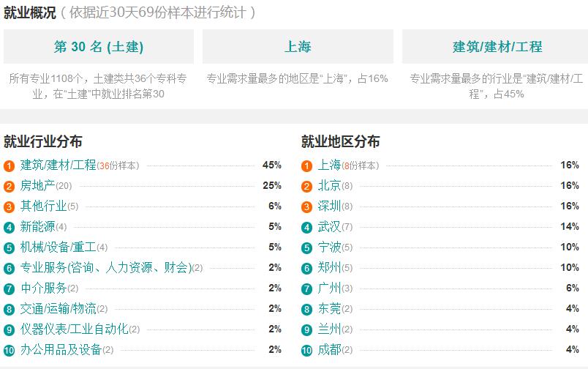588x369 pixels.
Task: Open the 新能源 industry link
Action: (37, 226)
